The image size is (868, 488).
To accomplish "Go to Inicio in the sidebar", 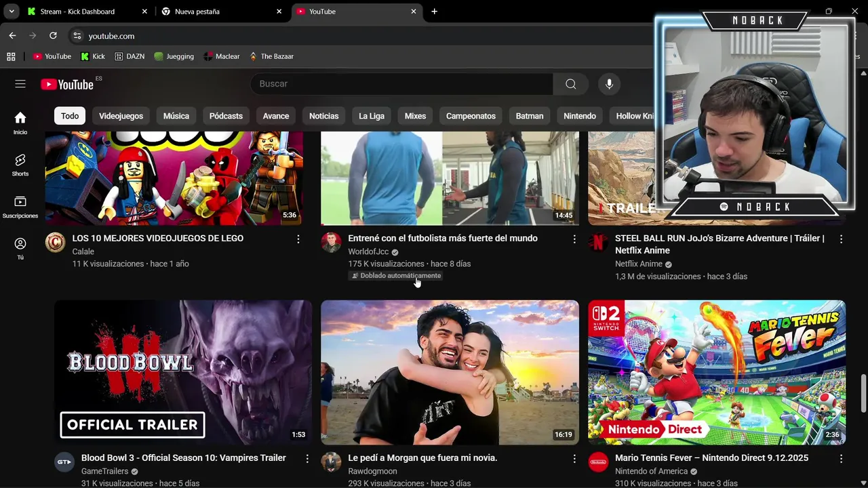I will pos(20,123).
